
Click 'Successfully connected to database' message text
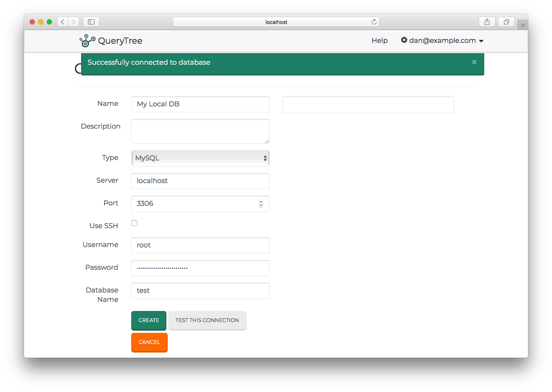149,62
